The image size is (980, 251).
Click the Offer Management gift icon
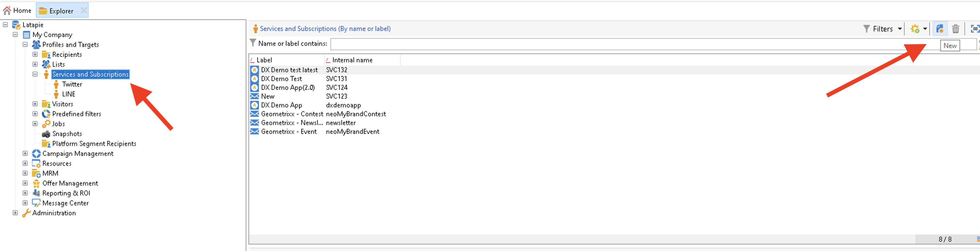[x=36, y=183]
